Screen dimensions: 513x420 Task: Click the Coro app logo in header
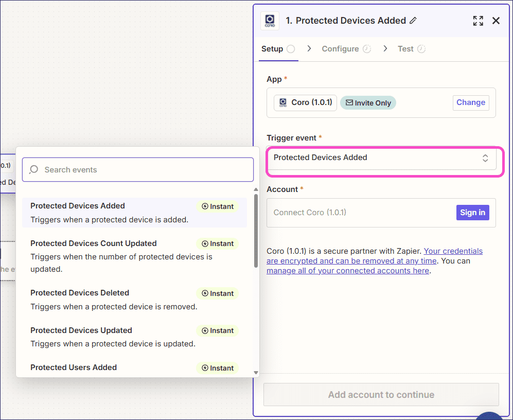[270, 21]
